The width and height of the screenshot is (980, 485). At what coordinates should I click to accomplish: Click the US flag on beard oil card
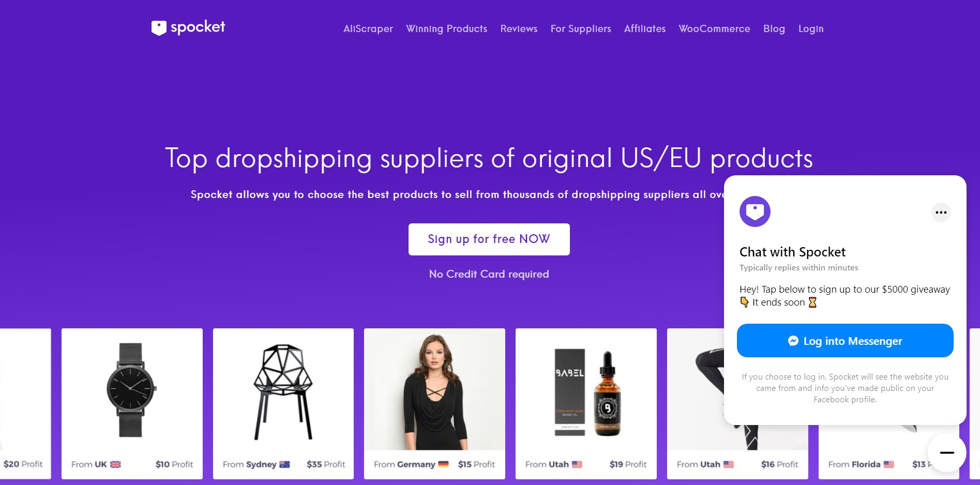pyautogui.click(x=577, y=464)
